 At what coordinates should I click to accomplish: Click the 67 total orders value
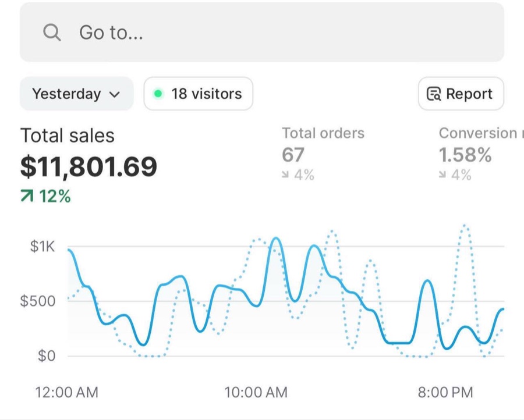point(293,155)
